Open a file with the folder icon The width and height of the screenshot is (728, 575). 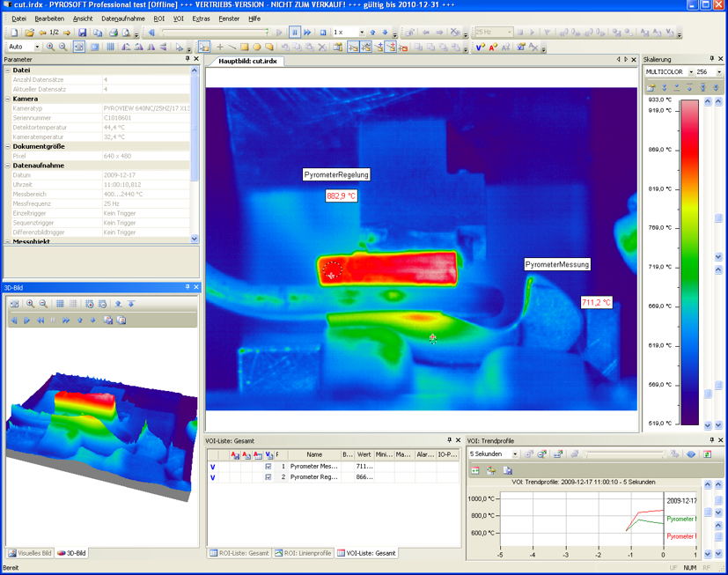point(29,33)
